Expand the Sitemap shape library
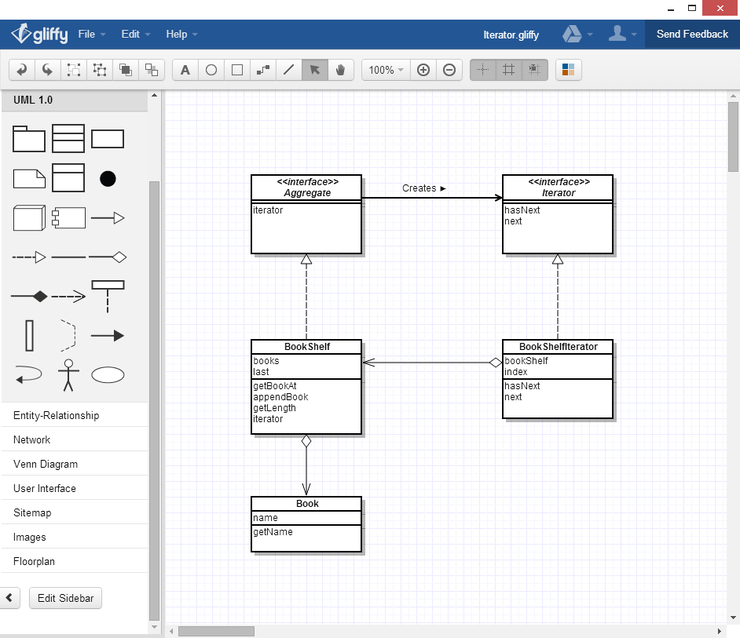This screenshot has height=638, width=740. (x=74, y=512)
